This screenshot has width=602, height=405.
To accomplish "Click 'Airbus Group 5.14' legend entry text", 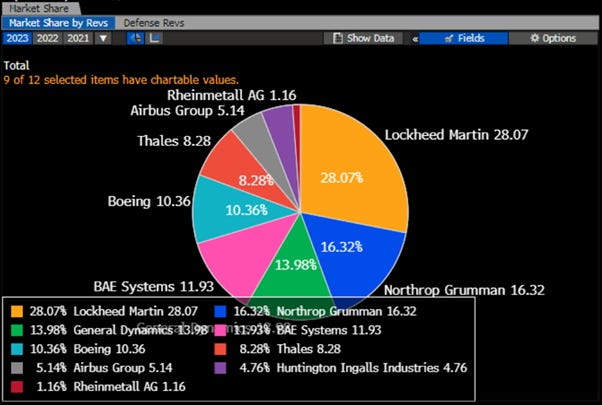I will click(x=123, y=368).
